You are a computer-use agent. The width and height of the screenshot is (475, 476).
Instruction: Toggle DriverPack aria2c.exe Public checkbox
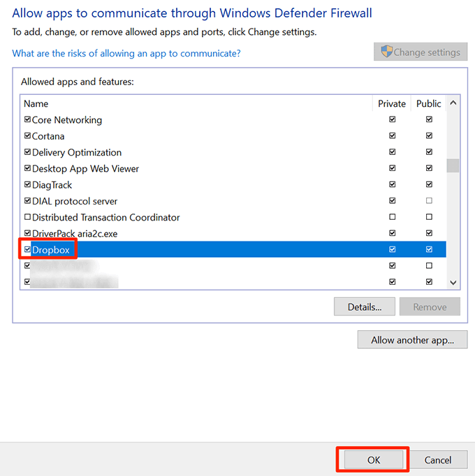tap(429, 233)
